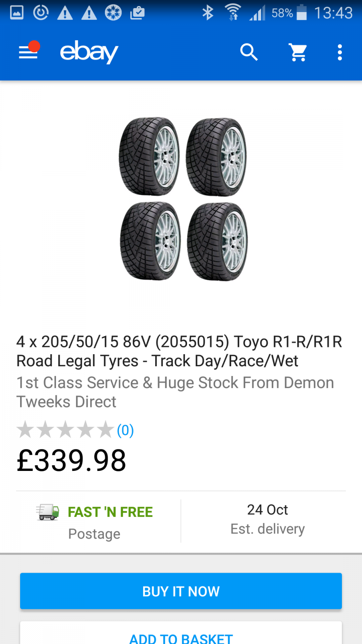Image resolution: width=362 pixels, height=644 pixels.
Task: Tap the delivery truck icon
Action: [x=47, y=512]
